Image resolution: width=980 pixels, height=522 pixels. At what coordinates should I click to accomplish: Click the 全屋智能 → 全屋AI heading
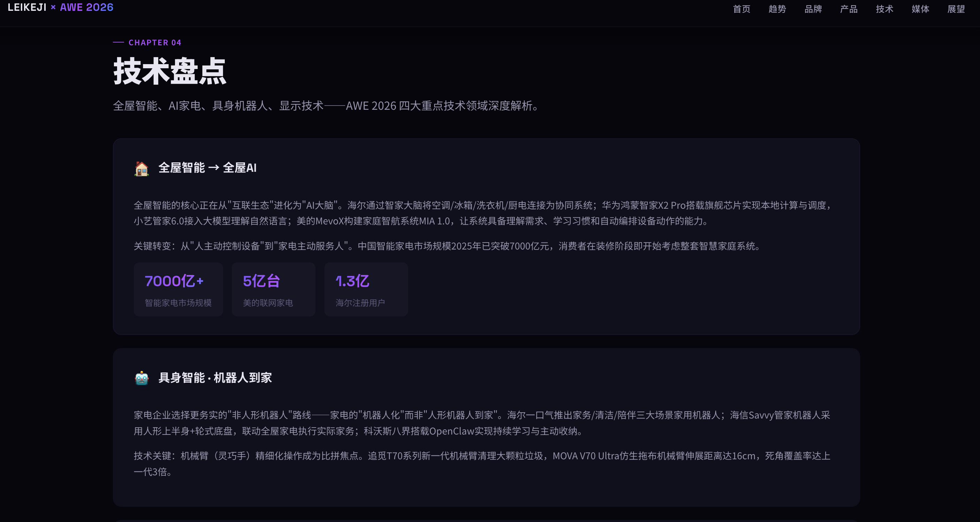coord(207,168)
